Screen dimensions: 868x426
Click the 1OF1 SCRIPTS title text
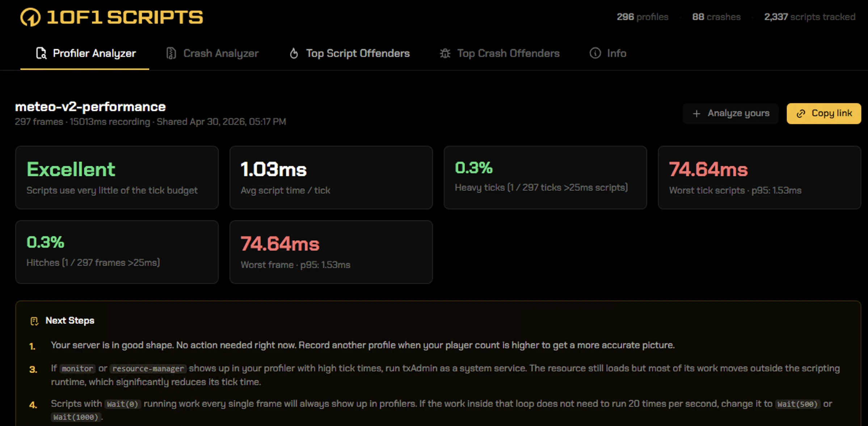tap(125, 17)
